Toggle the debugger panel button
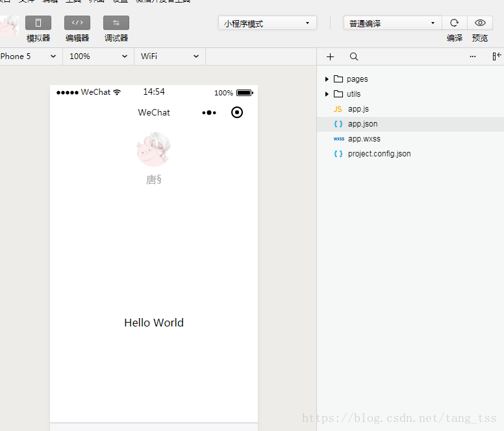Image resolution: width=504 pixels, height=431 pixels. point(116,23)
